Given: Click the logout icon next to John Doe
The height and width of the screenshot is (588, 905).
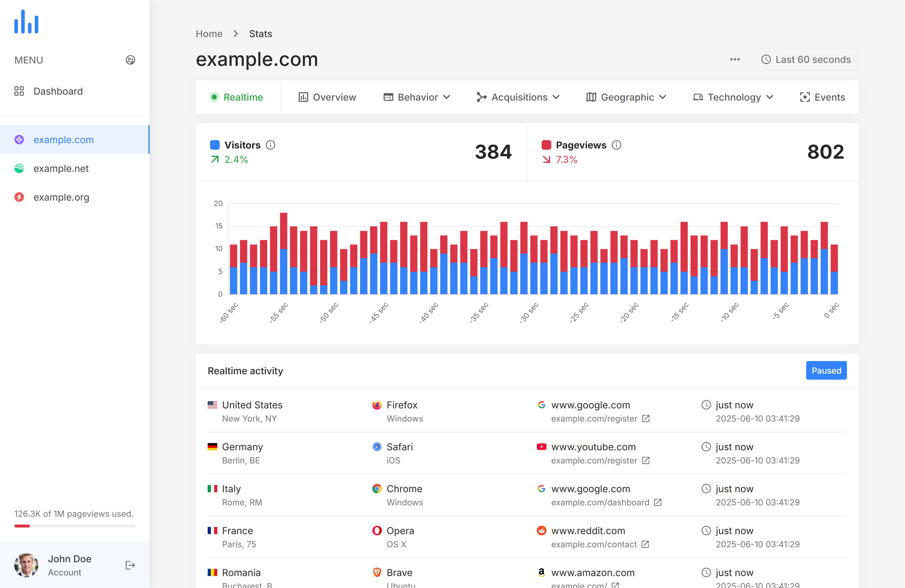Looking at the screenshot, I should coord(130,565).
